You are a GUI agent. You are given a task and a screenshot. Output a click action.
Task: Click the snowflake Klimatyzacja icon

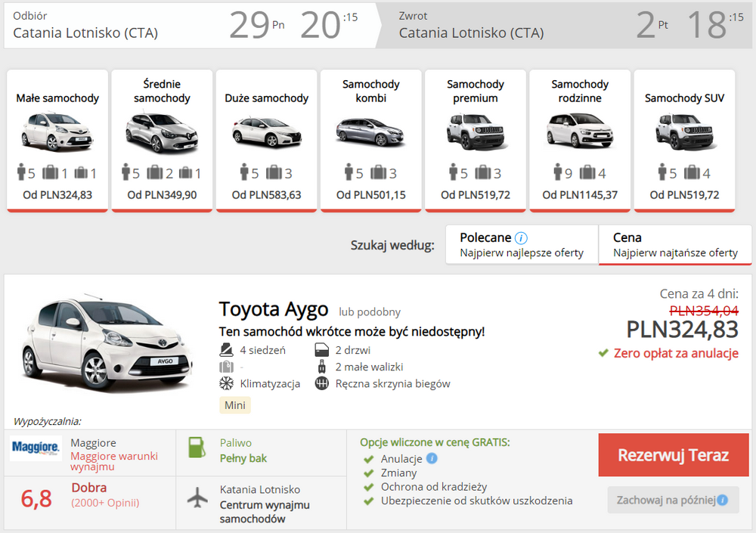(x=226, y=383)
